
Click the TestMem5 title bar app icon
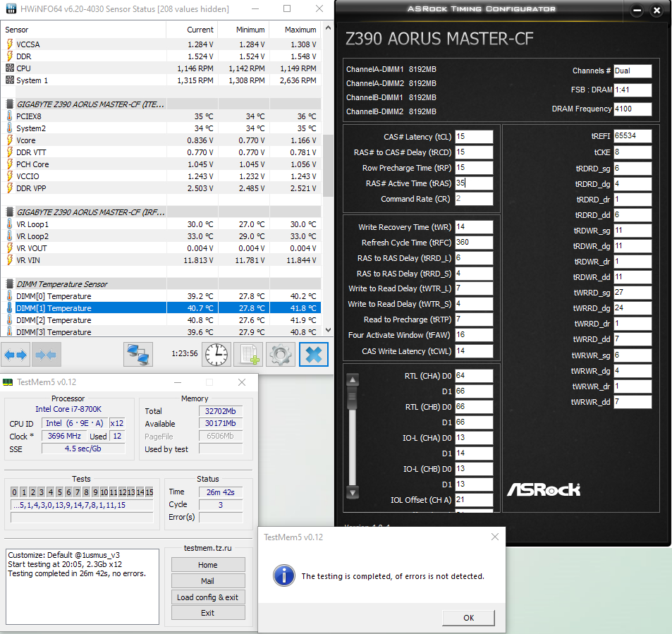point(8,382)
